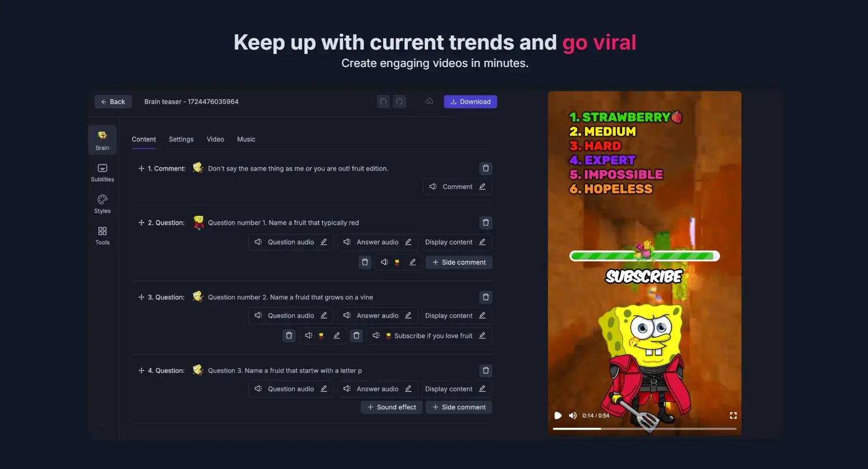Seek on the video progress bar
Viewport: 868px width, 469px height.
point(645,429)
